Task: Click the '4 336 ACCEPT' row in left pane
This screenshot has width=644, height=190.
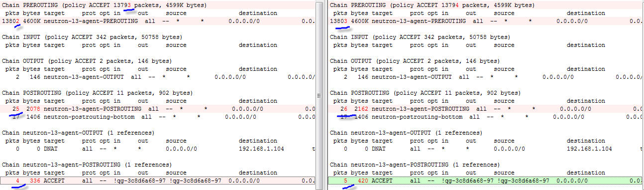Action: (x=158, y=181)
